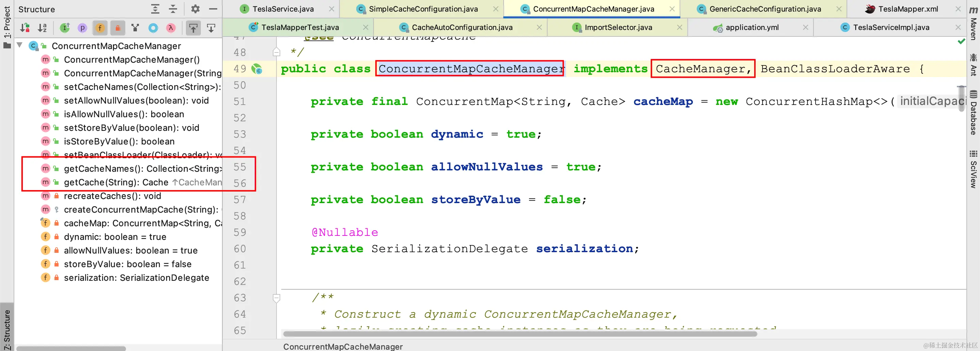Image resolution: width=980 pixels, height=351 pixels.
Task: Collapse the ConcurrentMapCacheManager tree node
Action: pos(20,46)
